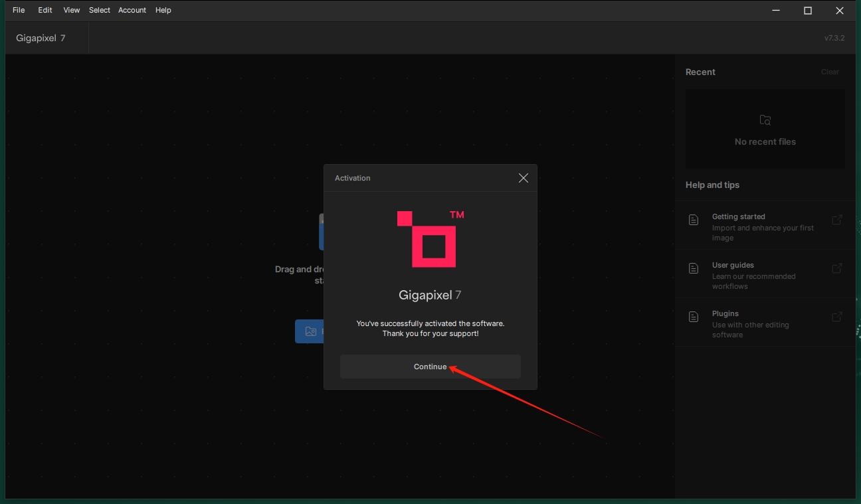Open the Select menu
The width and height of the screenshot is (861, 504).
coord(100,10)
